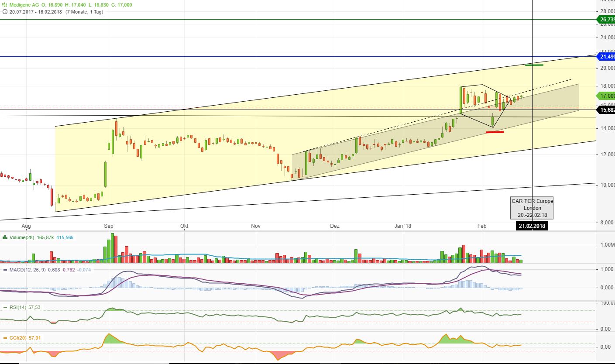Viewport: 615px width, 364px height.
Task: Click the Volume(28) bar chart legend icon
Action: click(4, 238)
